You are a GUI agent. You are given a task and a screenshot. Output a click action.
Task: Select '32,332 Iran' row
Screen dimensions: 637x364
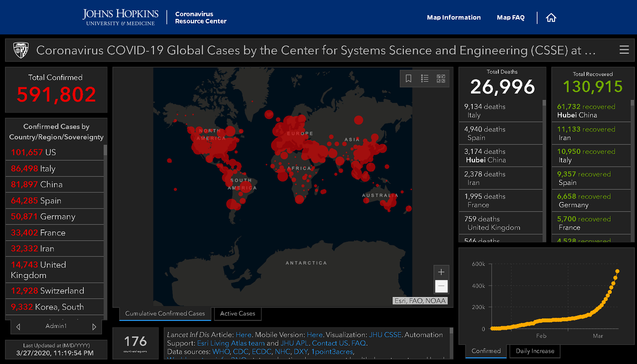pyautogui.click(x=54, y=248)
